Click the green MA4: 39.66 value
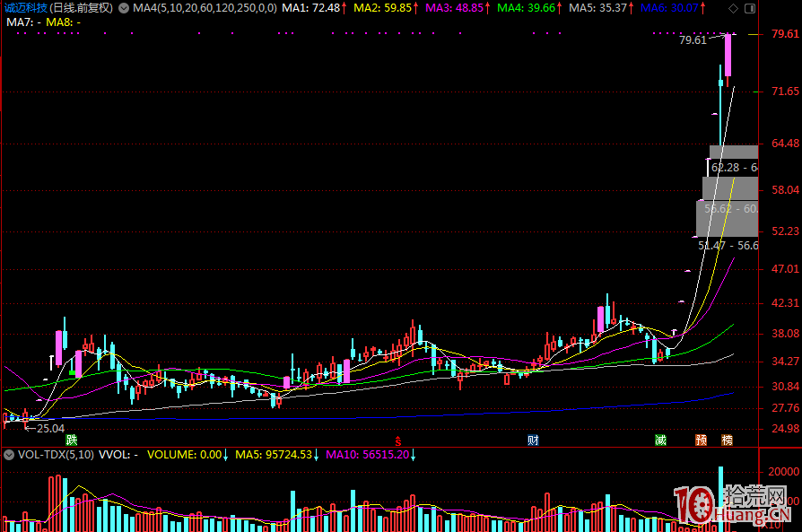 pyautogui.click(x=527, y=8)
